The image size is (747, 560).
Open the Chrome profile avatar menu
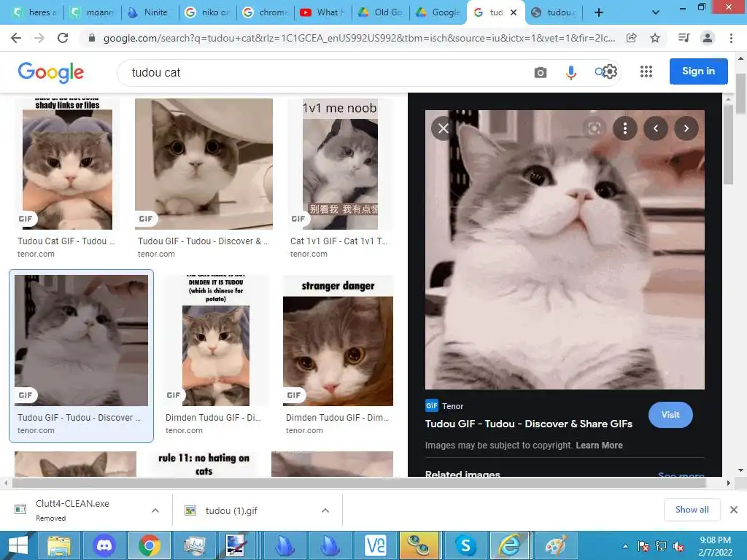[708, 38]
